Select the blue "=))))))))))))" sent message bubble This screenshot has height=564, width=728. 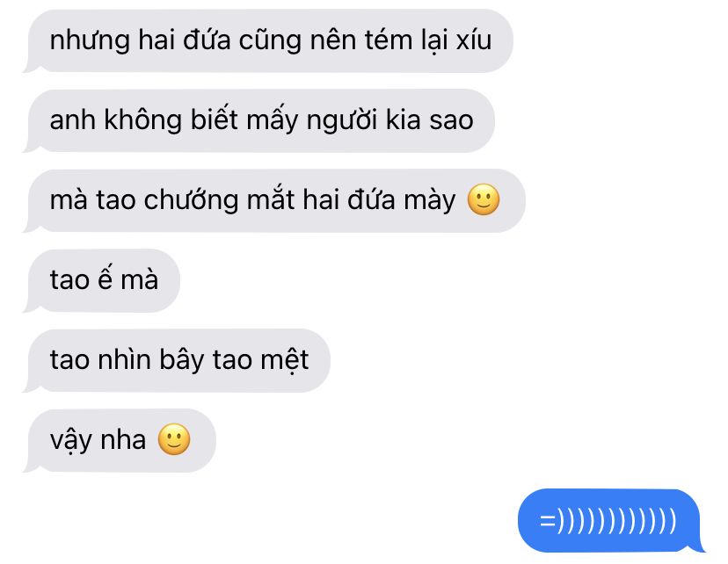click(x=609, y=520)
